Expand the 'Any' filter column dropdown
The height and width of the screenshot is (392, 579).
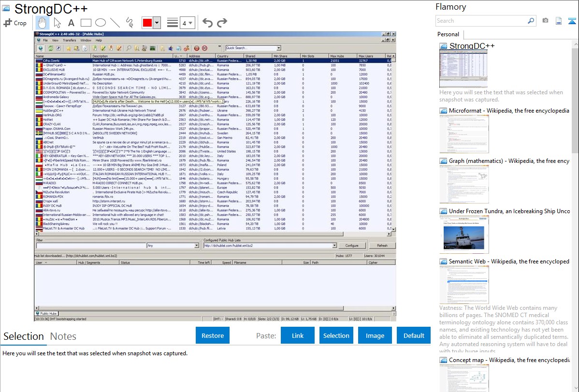[x=196, y=246]
